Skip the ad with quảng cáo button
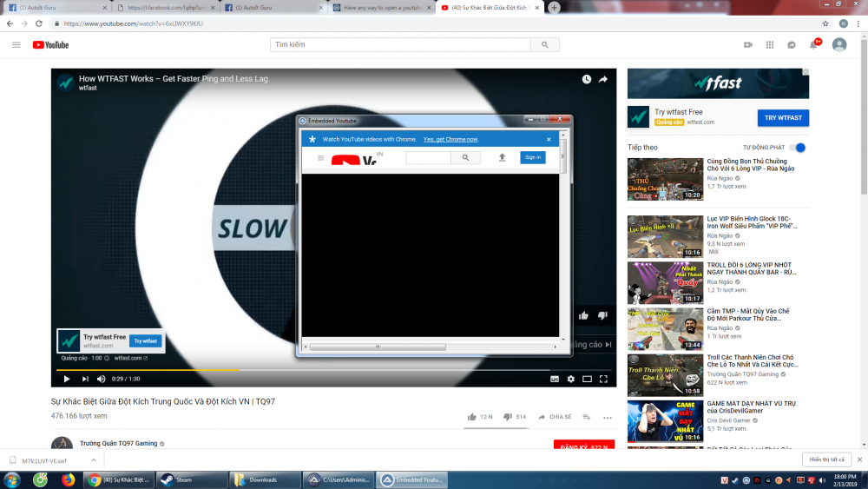868x489 pixels. pyautogui.click(x=593, y=345)
